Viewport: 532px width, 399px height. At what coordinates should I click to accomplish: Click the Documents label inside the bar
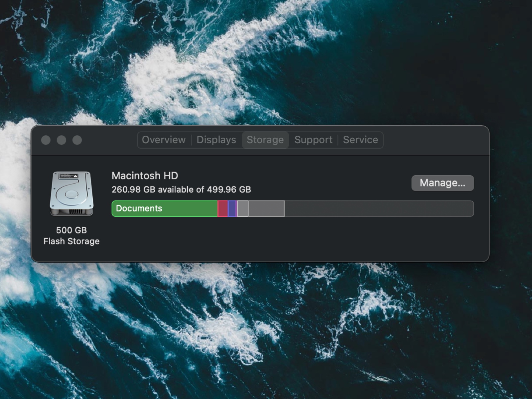pyautogui.click(x=139, y=208)
